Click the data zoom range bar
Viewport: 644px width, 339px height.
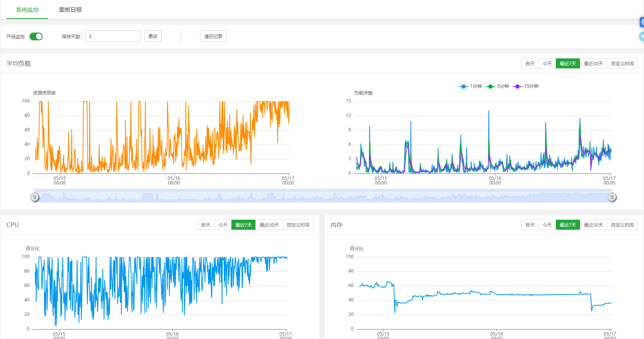(323, 197)
